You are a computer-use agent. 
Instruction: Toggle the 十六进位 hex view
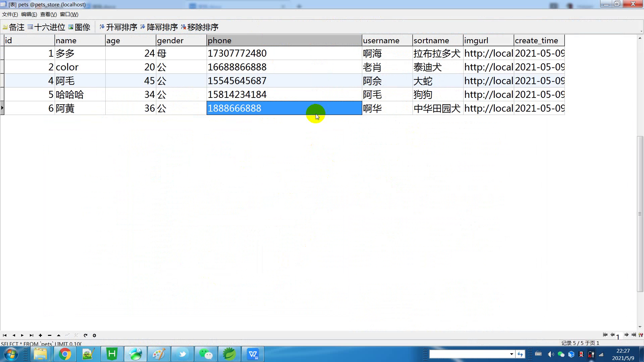tap(46, 27)
